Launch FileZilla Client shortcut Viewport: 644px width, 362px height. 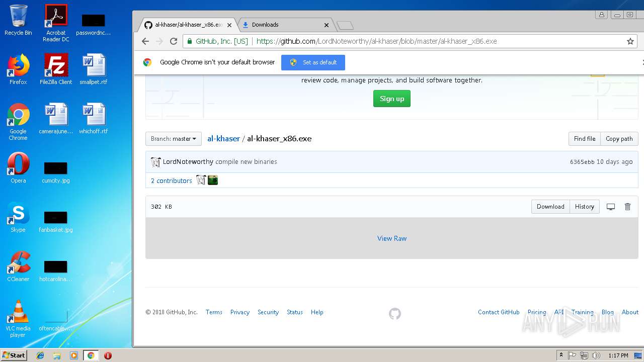click(56, 69)
